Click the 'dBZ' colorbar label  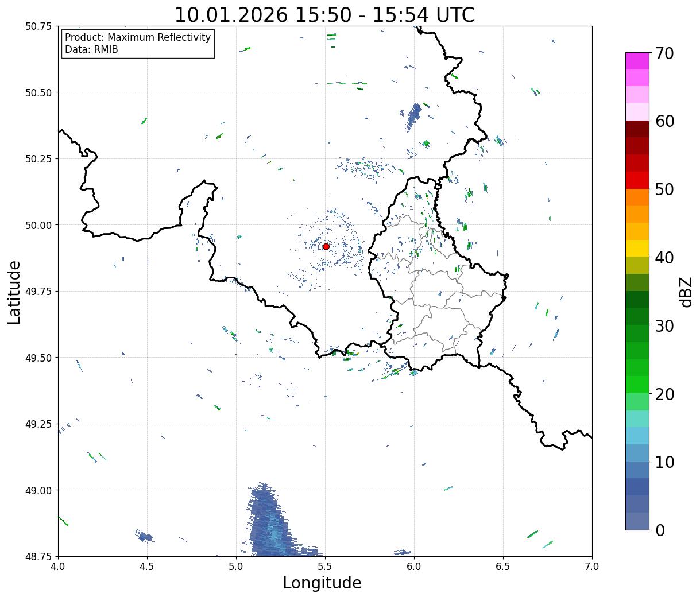click(x=686, y=292)
